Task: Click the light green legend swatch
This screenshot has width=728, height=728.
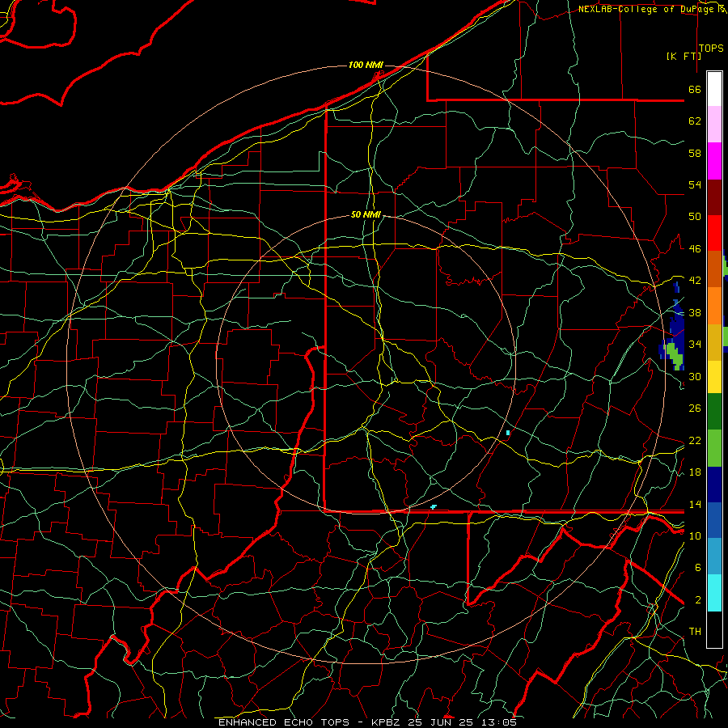Action: click(714, 448)
